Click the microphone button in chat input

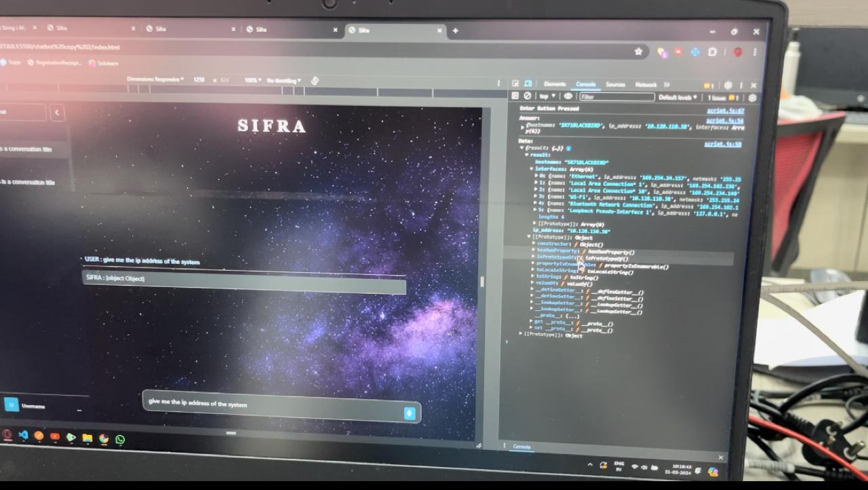(x=410, y=413)
